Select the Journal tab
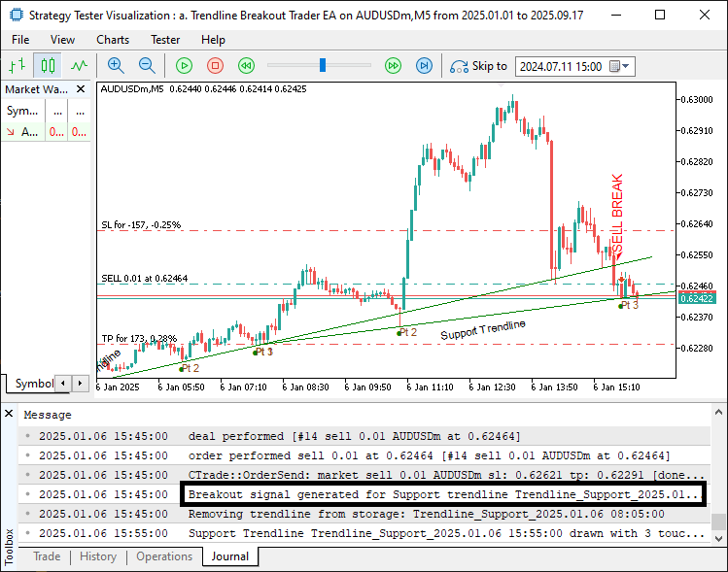This screenshot has height=572, width=728. click(x=230, y=556)
